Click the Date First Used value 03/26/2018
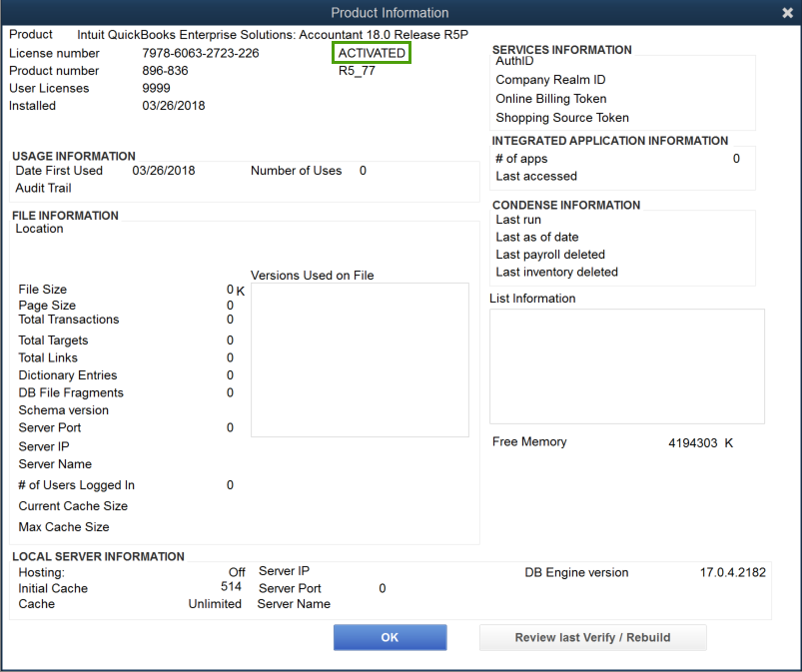The height and width of the screenshot is (672, 802). [164, 171]
